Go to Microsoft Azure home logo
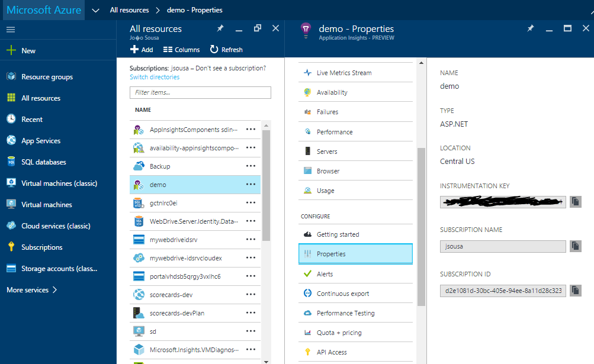This screenshot has width=594, height=364. tap(44, 10)
